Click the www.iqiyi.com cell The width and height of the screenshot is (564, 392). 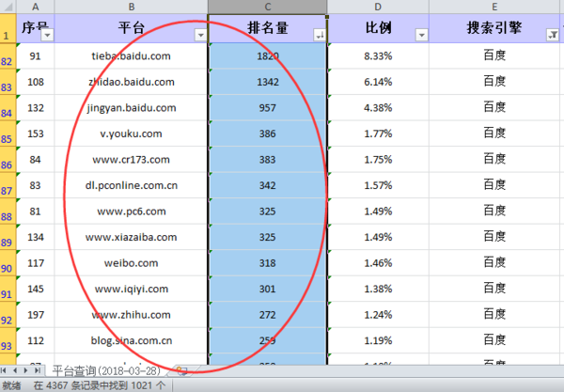tap(132, 290)
